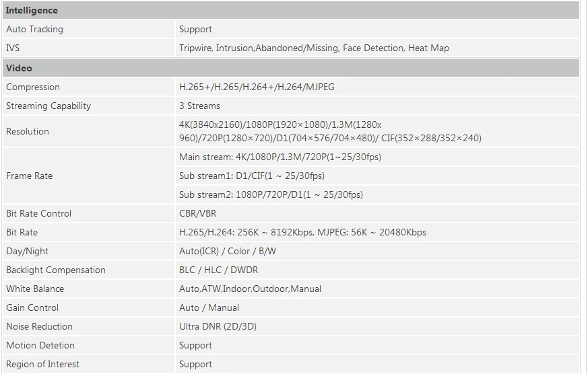This screenshot has width=588, height=374.
Task: Click the Sub stream1 frame rate line
Action: (x=252, y=176)
